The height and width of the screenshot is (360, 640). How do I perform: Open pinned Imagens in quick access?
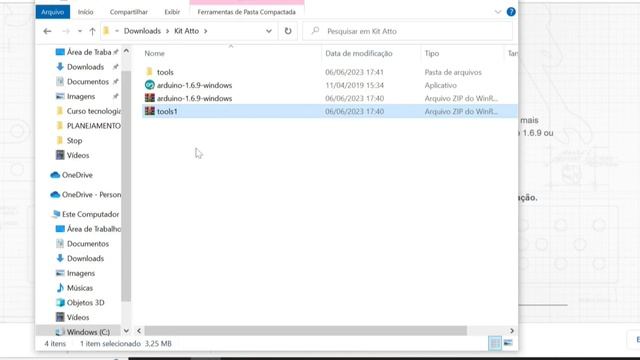[81, 96]
